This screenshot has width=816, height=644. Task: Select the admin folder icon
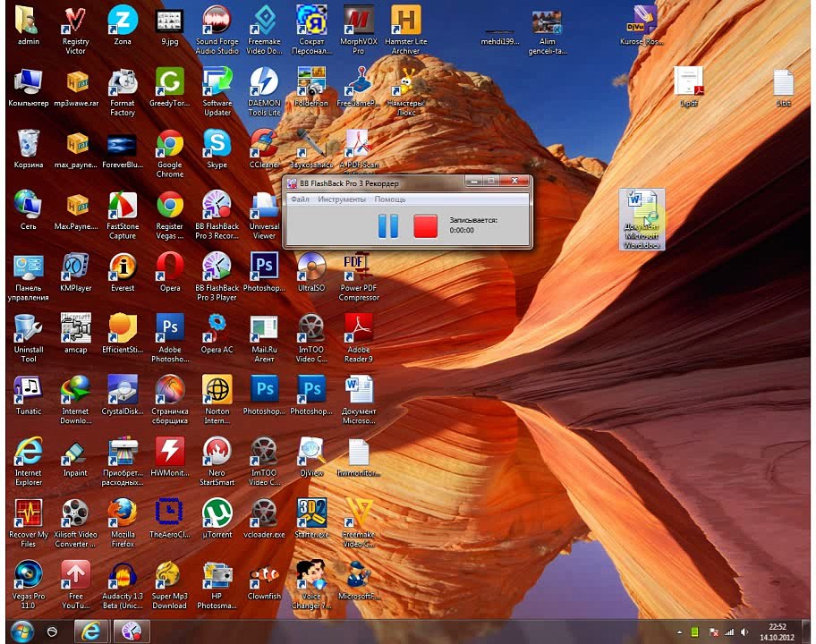(x=28, y=26)
